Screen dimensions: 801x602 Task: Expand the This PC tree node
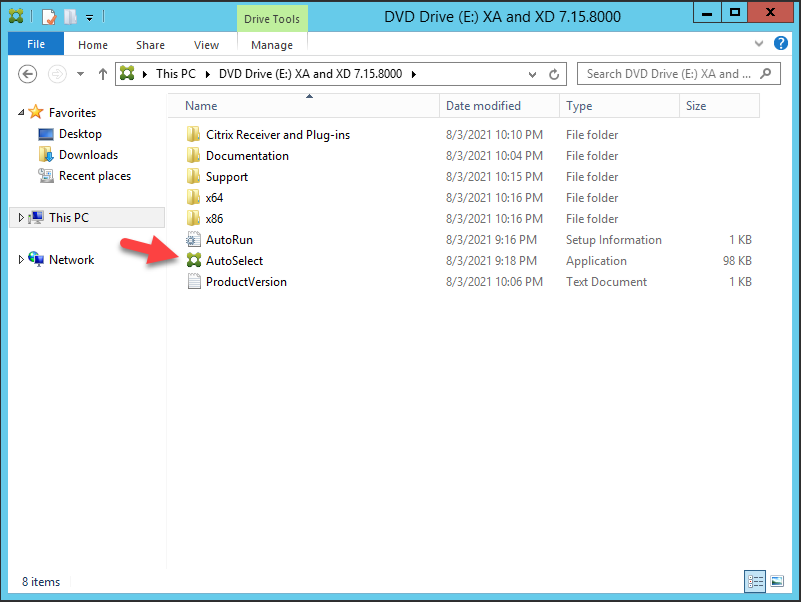point(21,218)
